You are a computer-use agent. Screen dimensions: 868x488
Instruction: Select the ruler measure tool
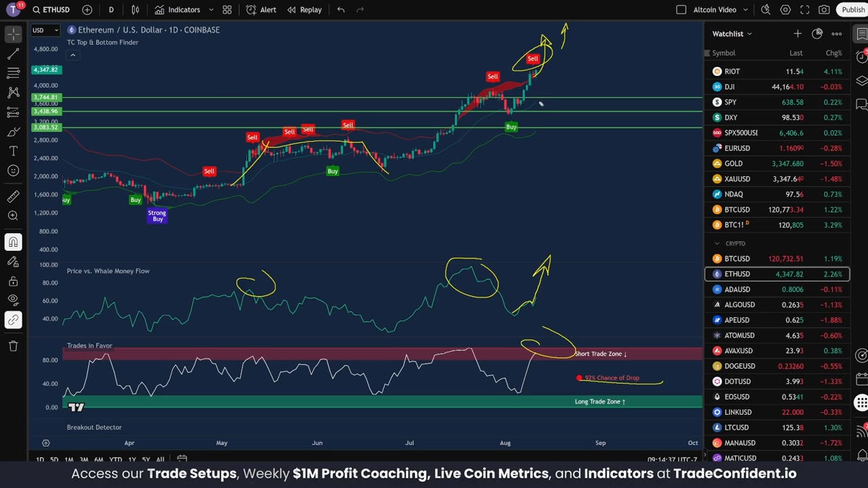tap(13, 197)
